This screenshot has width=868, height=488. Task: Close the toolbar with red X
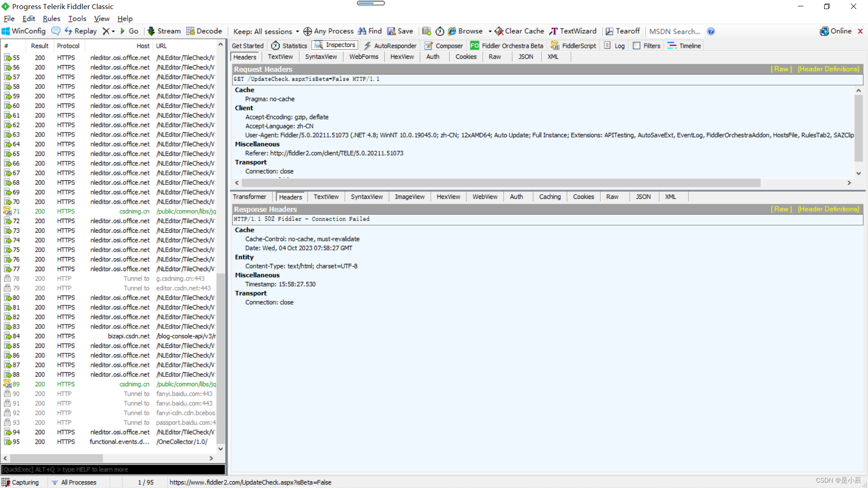[x=860, y=31]
